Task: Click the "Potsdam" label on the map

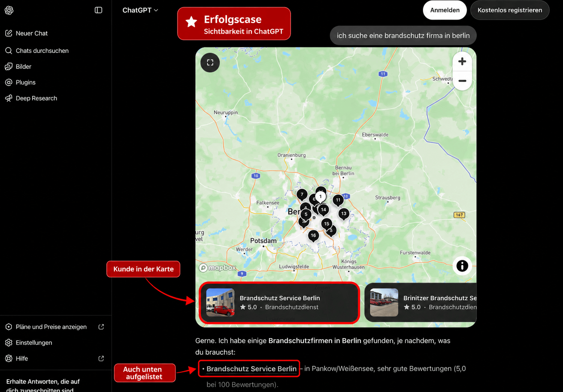Action: (x=263, y=241)
